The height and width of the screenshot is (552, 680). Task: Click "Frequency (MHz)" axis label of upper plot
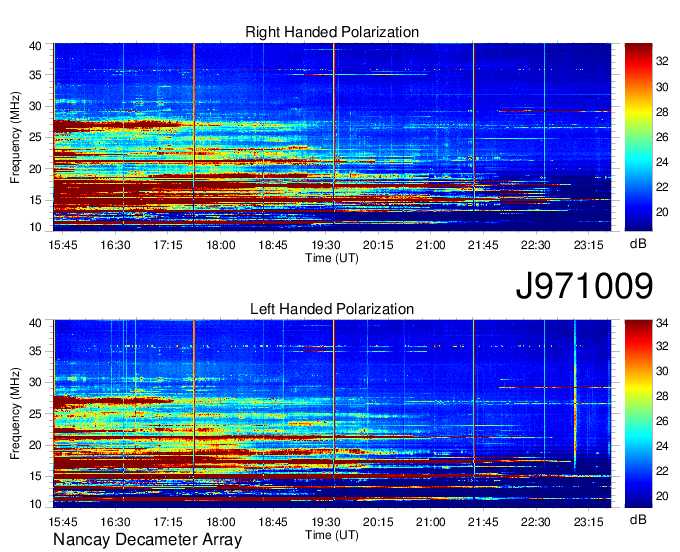[15, 137]
